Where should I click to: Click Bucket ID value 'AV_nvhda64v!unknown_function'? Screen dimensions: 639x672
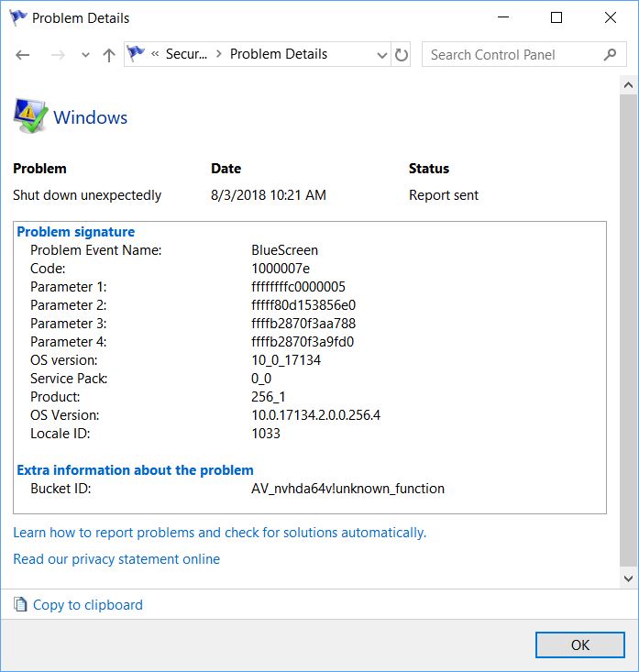click(x=347, y=489)
